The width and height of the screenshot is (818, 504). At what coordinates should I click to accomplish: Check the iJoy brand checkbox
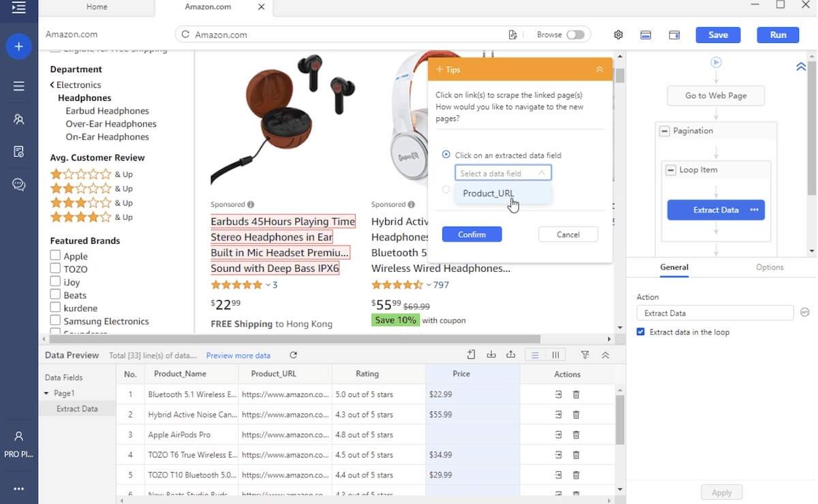55,281
